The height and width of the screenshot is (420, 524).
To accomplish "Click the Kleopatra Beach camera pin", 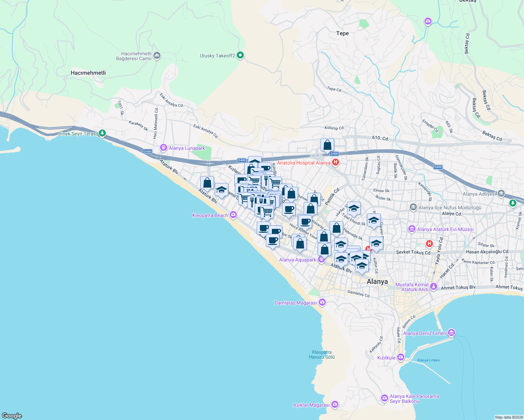I will pyautogui.click(x=233, y=215).
